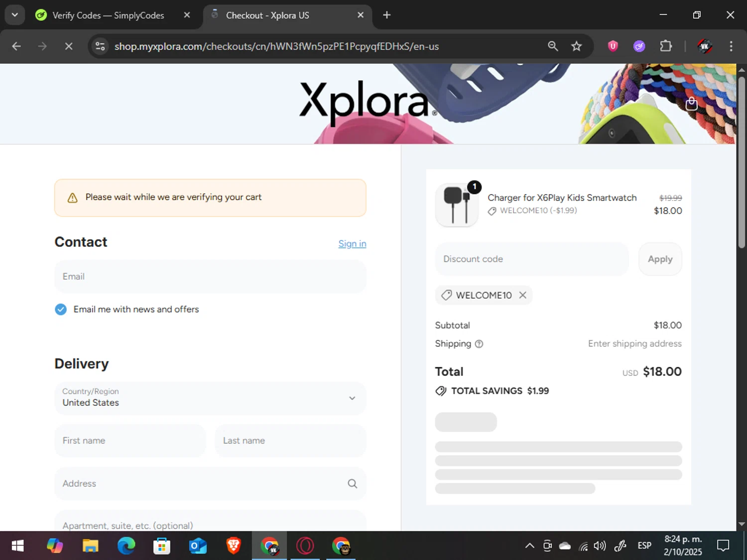
Task: Click the browser zoom magnifier icon
Action: tap(553, 46)
